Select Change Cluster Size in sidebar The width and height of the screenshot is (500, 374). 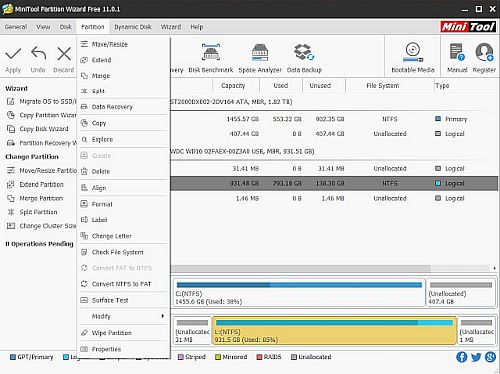[x=41, y=226]
